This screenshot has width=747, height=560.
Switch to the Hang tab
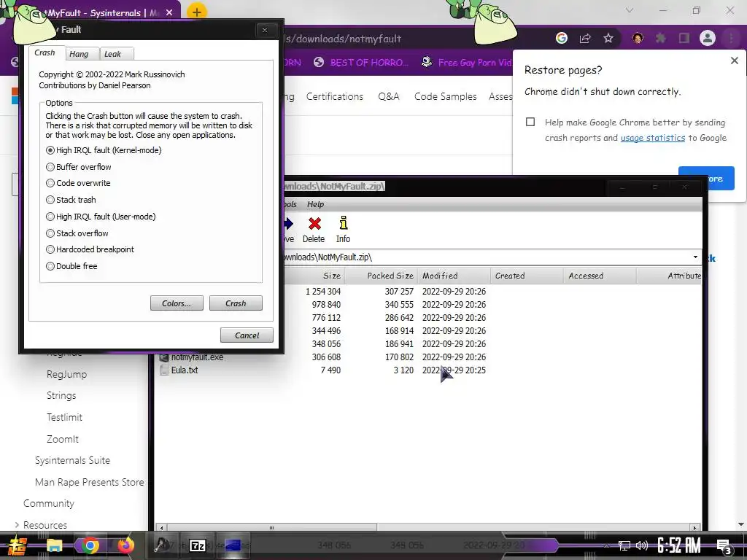click(79, 54)
